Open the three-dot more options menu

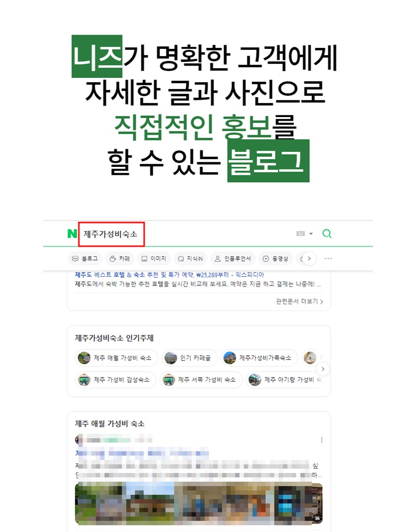pyautogui.click(x=328, y=258)
